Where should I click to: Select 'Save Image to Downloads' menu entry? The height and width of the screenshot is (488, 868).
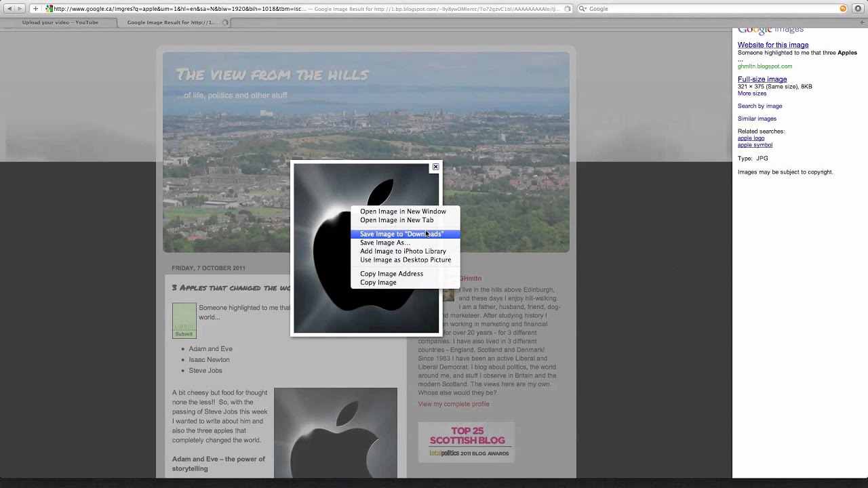405,234
